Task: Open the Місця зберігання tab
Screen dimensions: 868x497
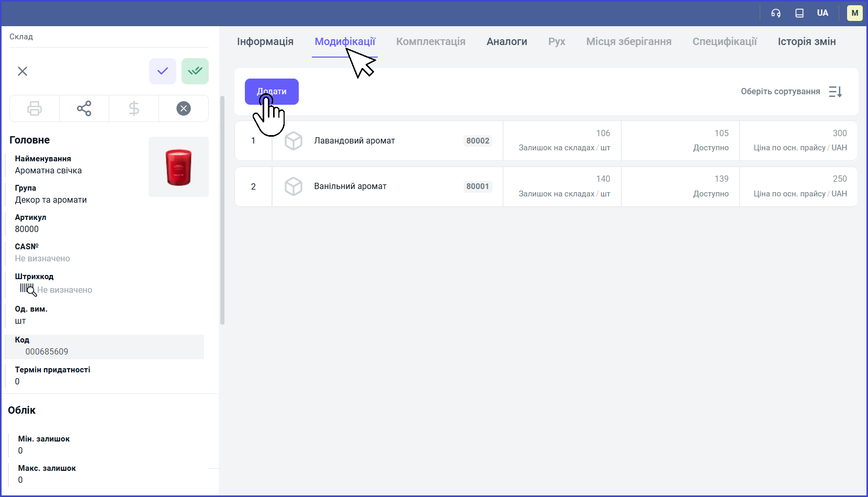Action: [x=629, y=41]
